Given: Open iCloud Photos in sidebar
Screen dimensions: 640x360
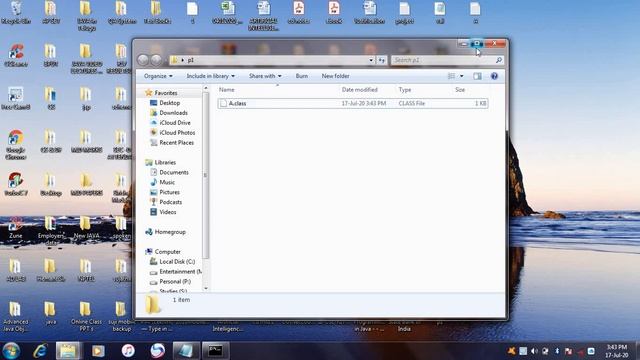Looking at the screenshot, I should pyautogui.click(x=177, y=133).
